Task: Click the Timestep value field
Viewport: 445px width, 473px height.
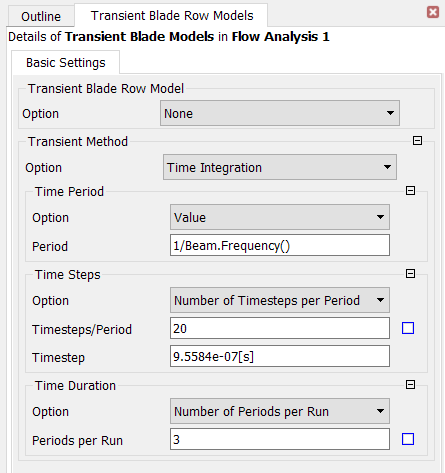Action: coord(280,356)
